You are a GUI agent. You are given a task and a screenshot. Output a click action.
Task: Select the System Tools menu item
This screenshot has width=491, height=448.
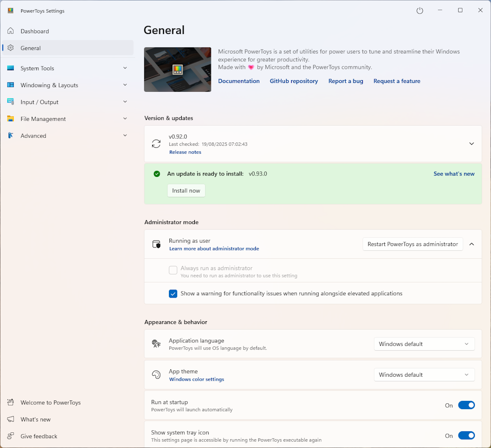[x=68, y=68]
